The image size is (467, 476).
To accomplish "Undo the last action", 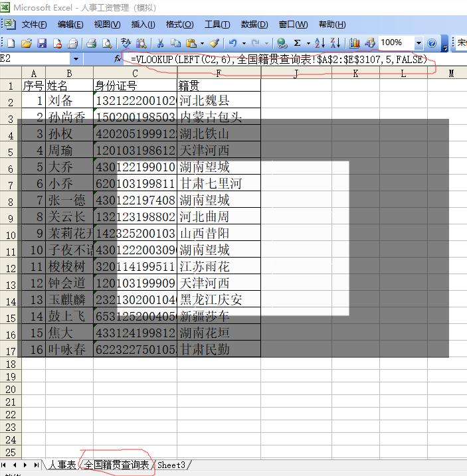I will (233, 43).
